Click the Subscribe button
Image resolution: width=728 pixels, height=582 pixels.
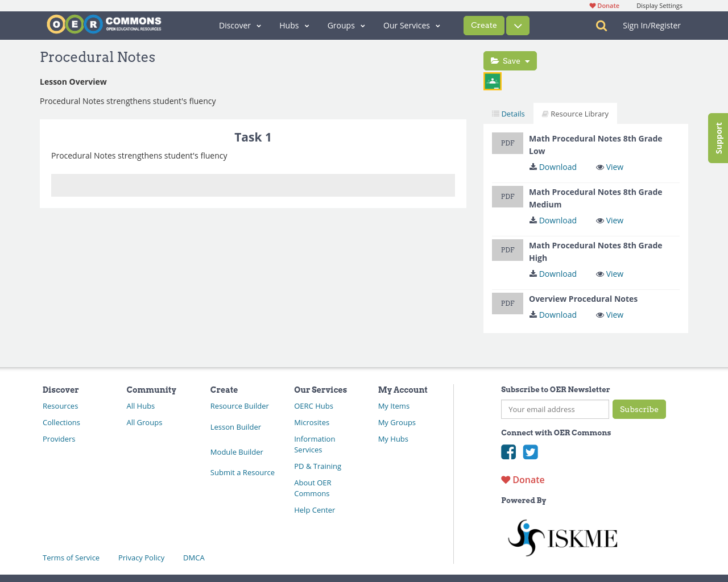639,409
